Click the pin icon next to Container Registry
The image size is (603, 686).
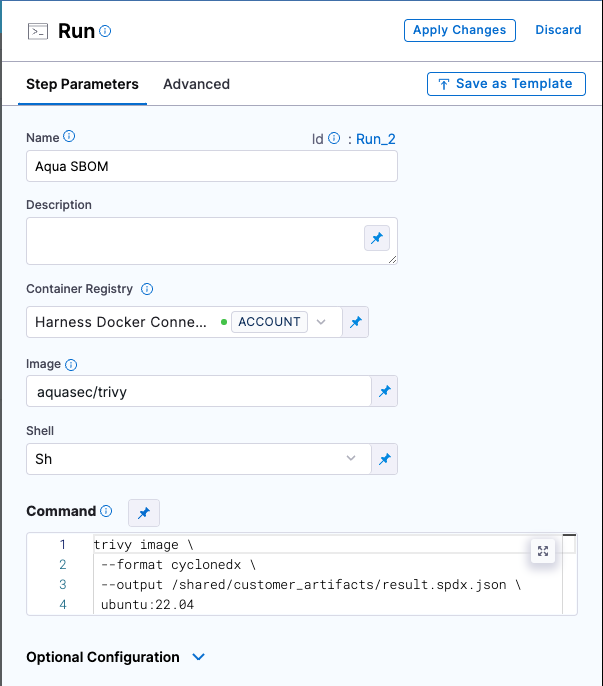(x=356, y=322)
